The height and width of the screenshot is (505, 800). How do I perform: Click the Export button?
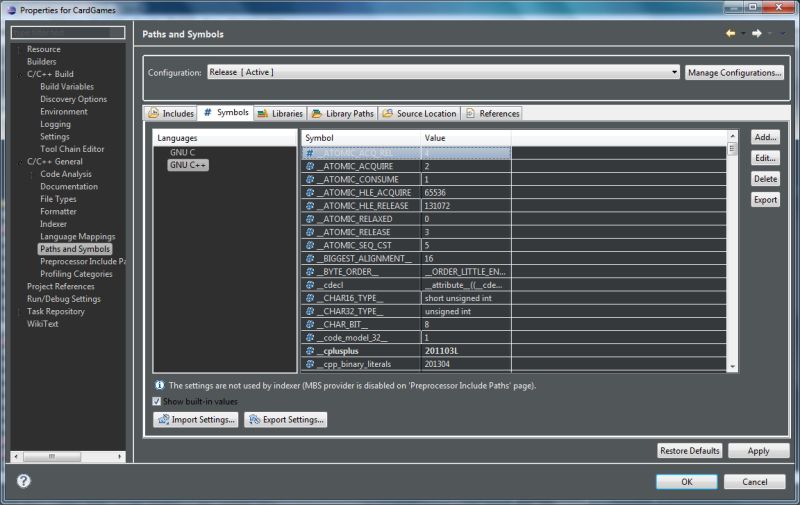[x=765, y=200]
